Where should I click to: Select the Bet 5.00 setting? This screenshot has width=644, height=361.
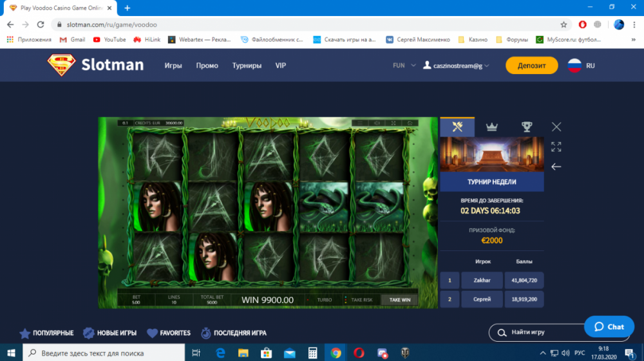point(136,300)
